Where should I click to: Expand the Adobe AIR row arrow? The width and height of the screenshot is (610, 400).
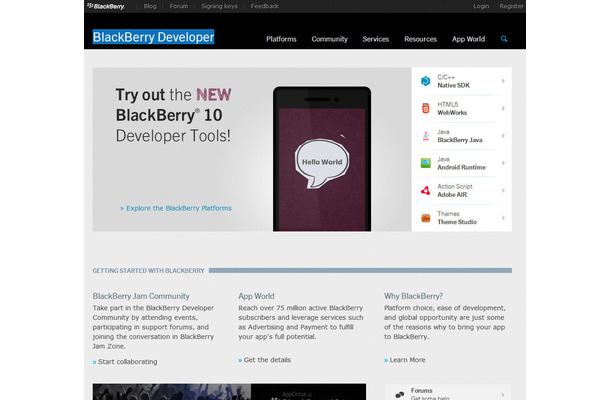503,191
